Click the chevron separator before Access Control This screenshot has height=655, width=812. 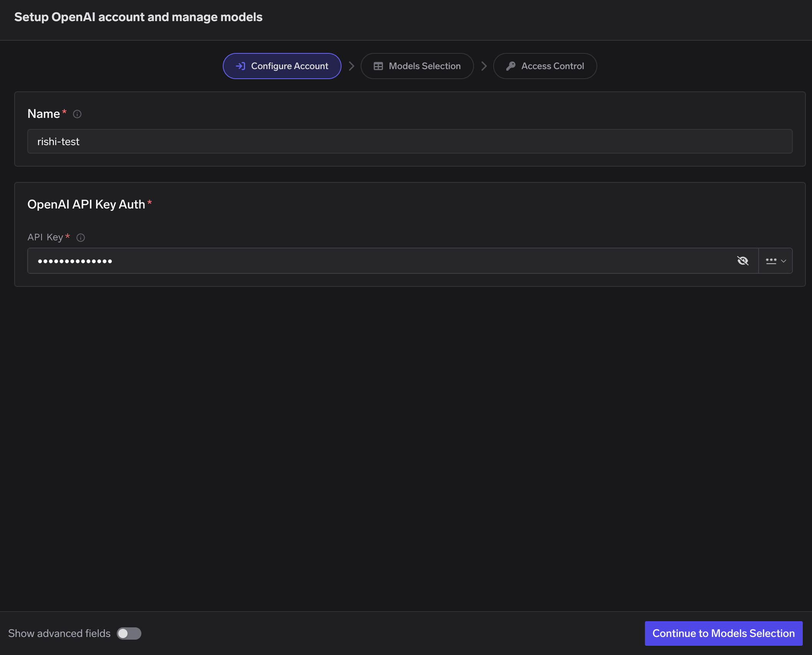[484, 66]
